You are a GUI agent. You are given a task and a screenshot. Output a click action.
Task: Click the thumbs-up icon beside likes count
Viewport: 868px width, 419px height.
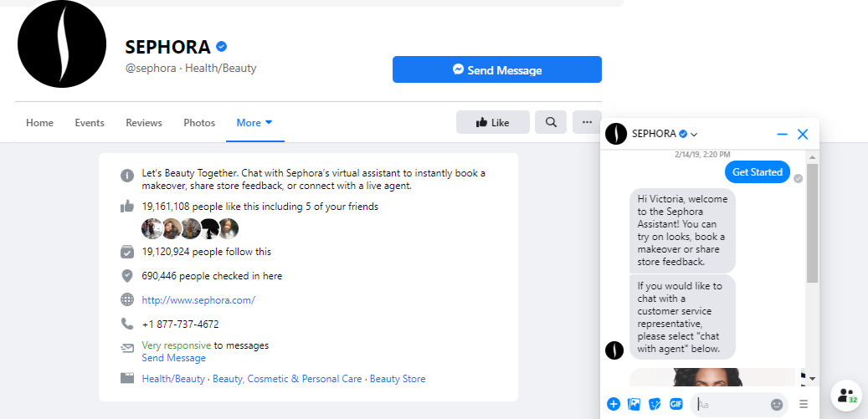click(x=127, y=207)
